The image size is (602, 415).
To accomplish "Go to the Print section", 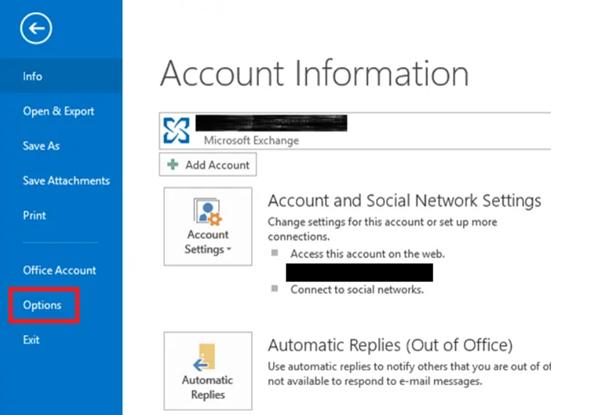I will [x=34, y=215].
